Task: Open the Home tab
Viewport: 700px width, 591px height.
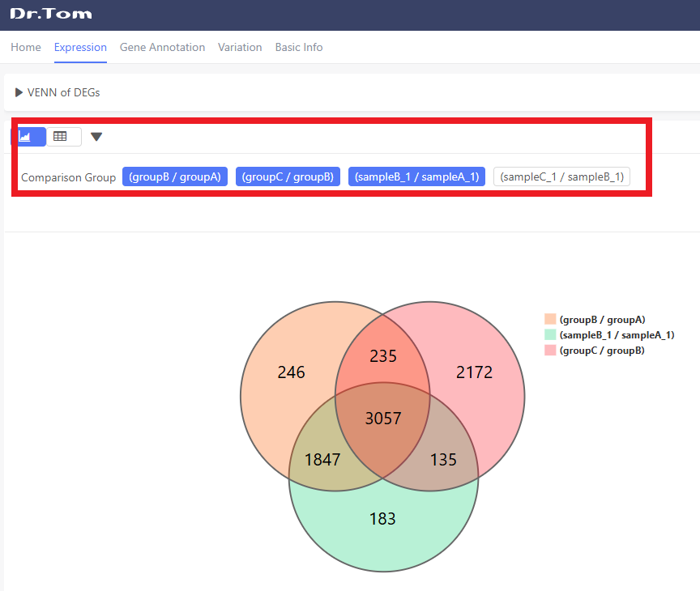Action: coord(26,47)
